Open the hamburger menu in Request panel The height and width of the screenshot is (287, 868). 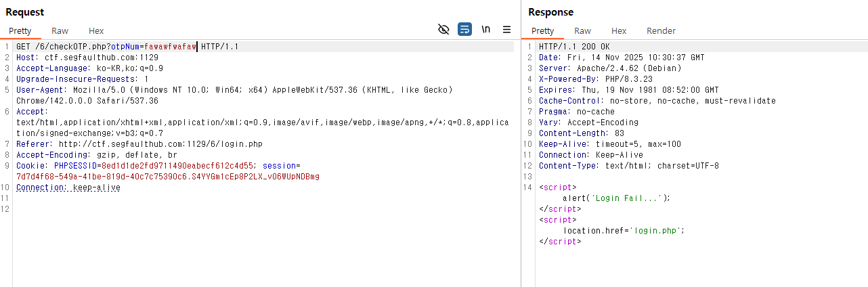(x=506, y=29)
